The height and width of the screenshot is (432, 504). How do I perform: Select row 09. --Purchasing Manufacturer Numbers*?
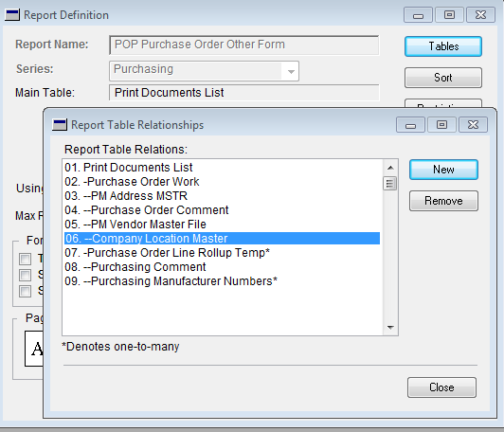point(222,281)
